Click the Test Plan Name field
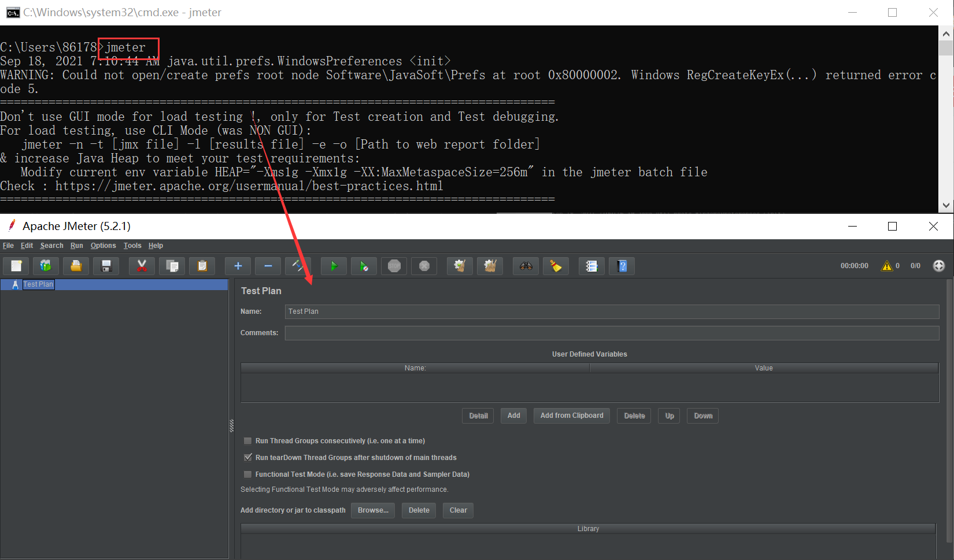Screen dimensions: 954x560 click(x=612, y=311)
